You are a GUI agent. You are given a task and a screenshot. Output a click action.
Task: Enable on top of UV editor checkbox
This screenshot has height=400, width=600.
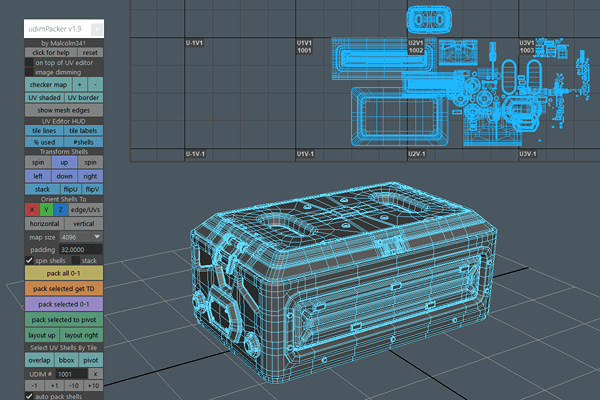[29, 62]
